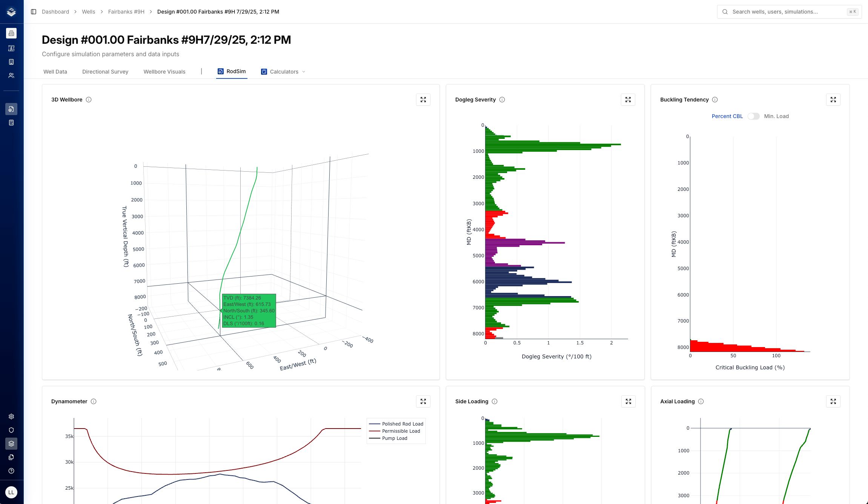Click the help question mark icon

(11, 471)
